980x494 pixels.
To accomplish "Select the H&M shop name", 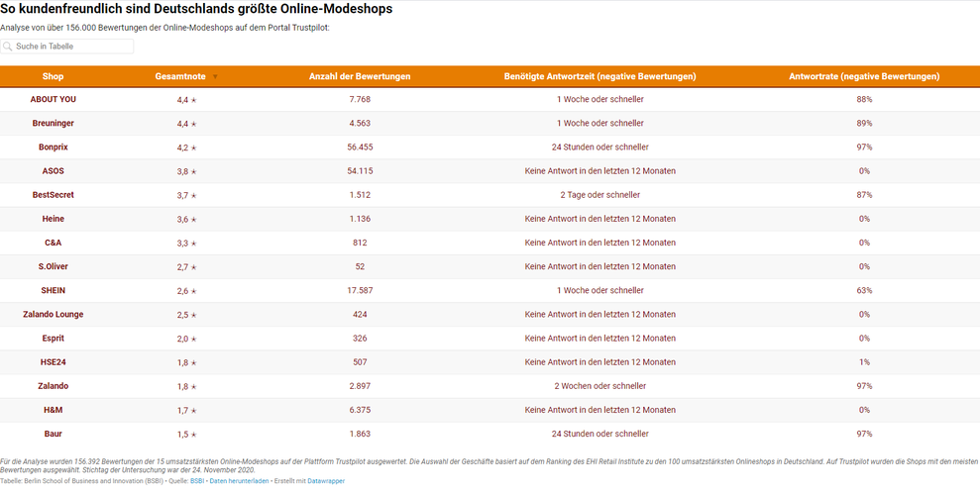I will [x=54, y=410].
